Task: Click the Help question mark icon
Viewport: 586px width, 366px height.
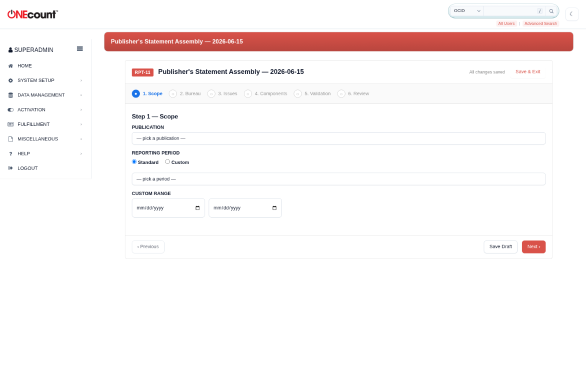Action: tap(10, 154)
